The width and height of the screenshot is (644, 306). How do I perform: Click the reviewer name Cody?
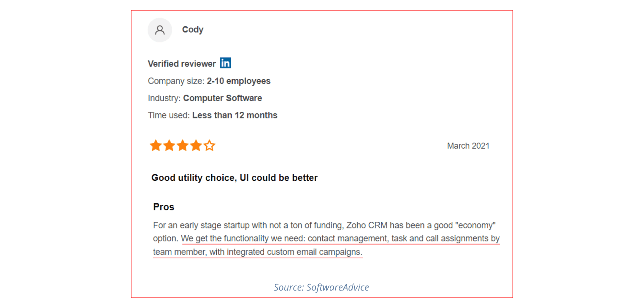(x=193, y=30)
